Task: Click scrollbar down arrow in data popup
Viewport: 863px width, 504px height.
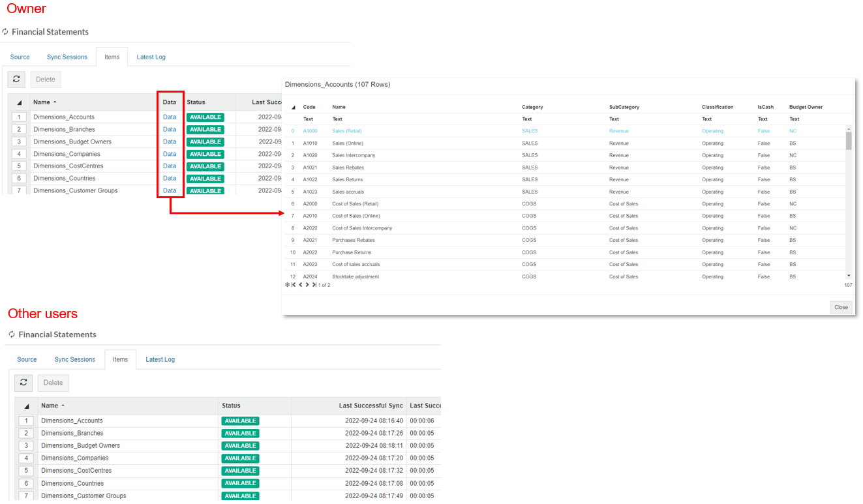Action: [x=849, y=276]
